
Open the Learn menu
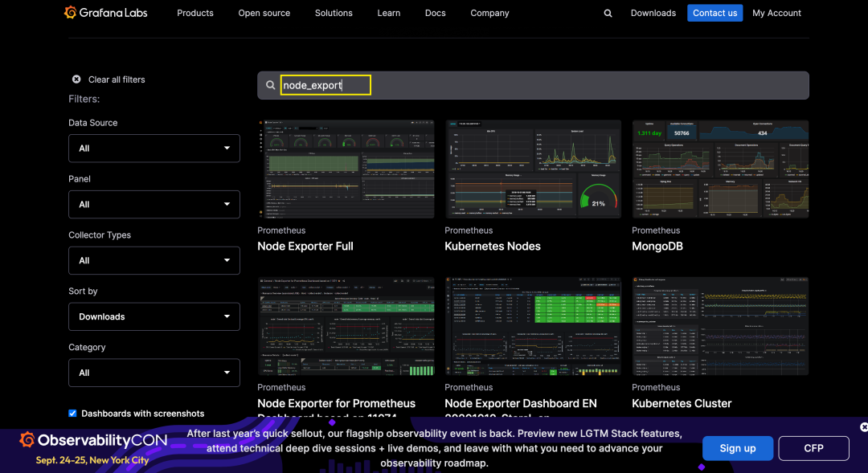tap(389, 13)
